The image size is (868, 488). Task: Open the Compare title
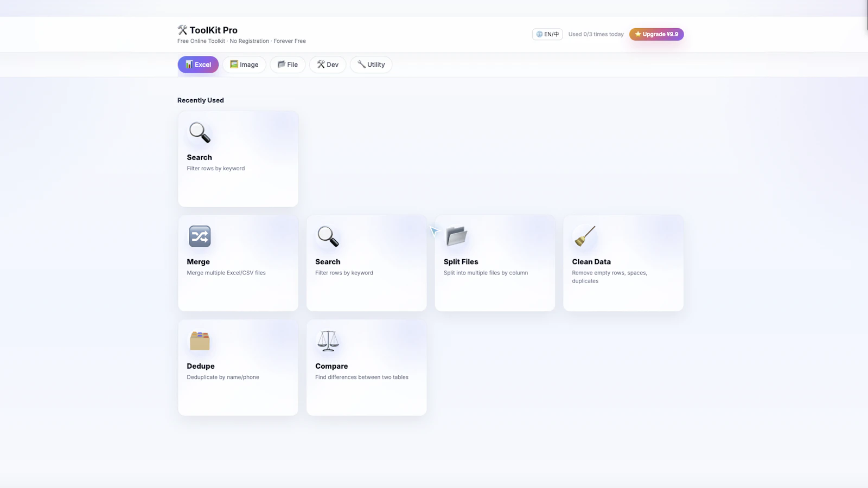tap(331, 366)
